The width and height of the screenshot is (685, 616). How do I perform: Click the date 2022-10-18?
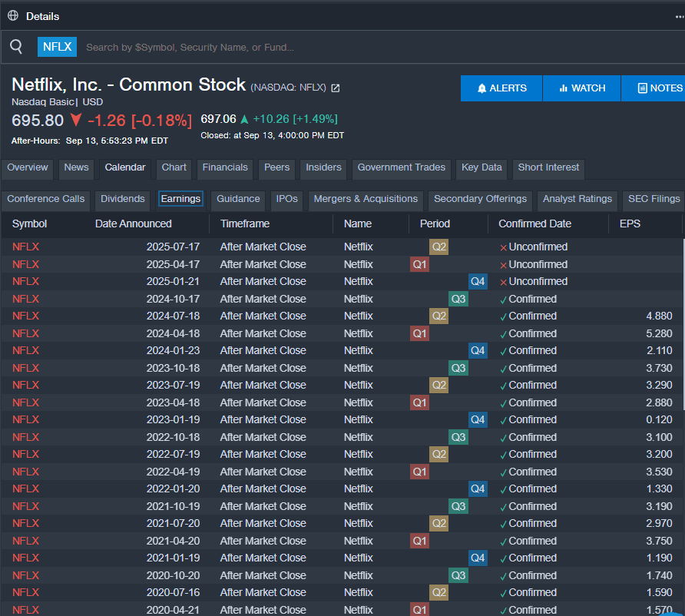tap(173, 437)
